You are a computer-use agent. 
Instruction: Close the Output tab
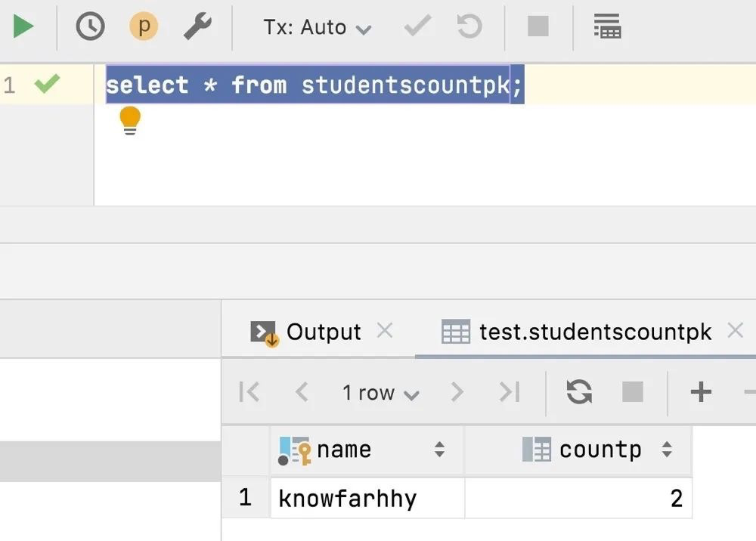click(385, 330)
